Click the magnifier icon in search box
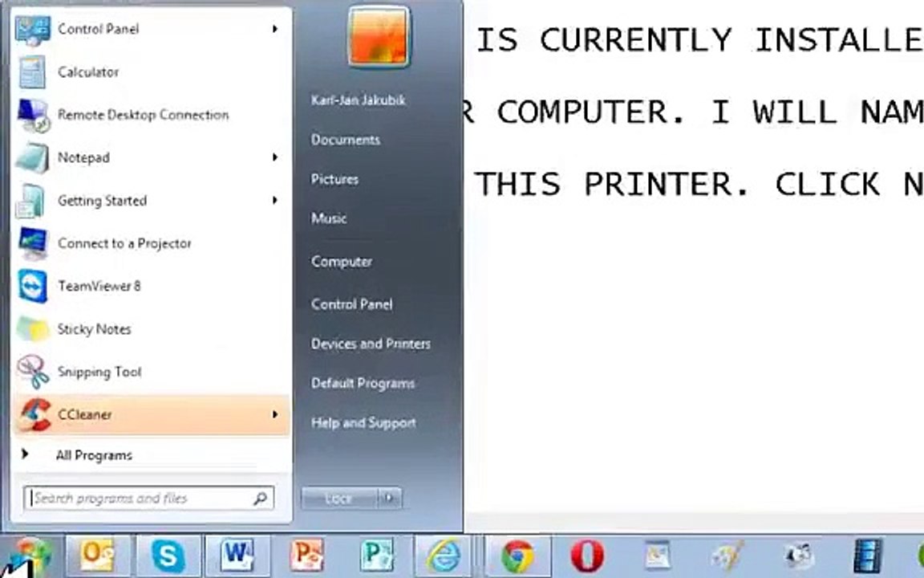Viewport: 924px width, 578px height. point(260,499)
